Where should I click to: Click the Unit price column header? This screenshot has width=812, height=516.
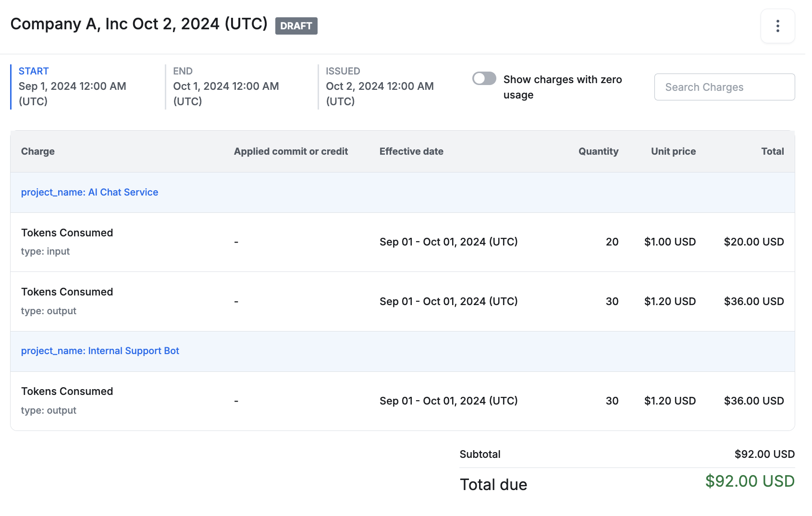point(673,151)
